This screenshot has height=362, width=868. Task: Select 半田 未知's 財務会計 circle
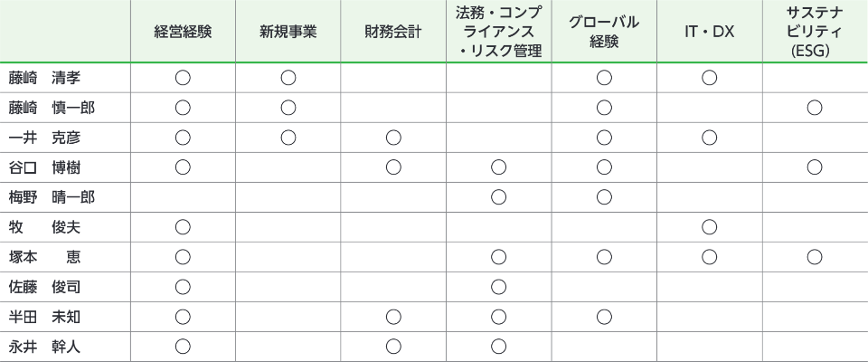[x=392, y=316]
